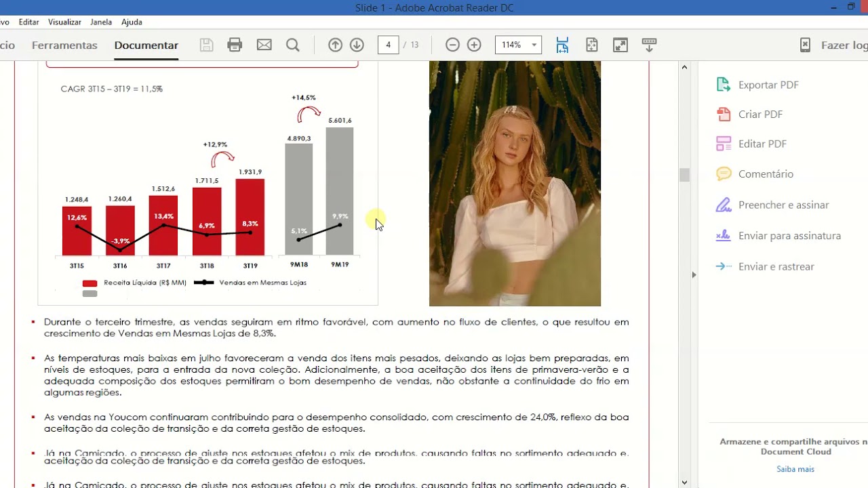Click the 'Vendas em Mesmas Lojas' legend label
Viewport: 868px width, 488px height.
pyautogui.click(x=263, y=283)
